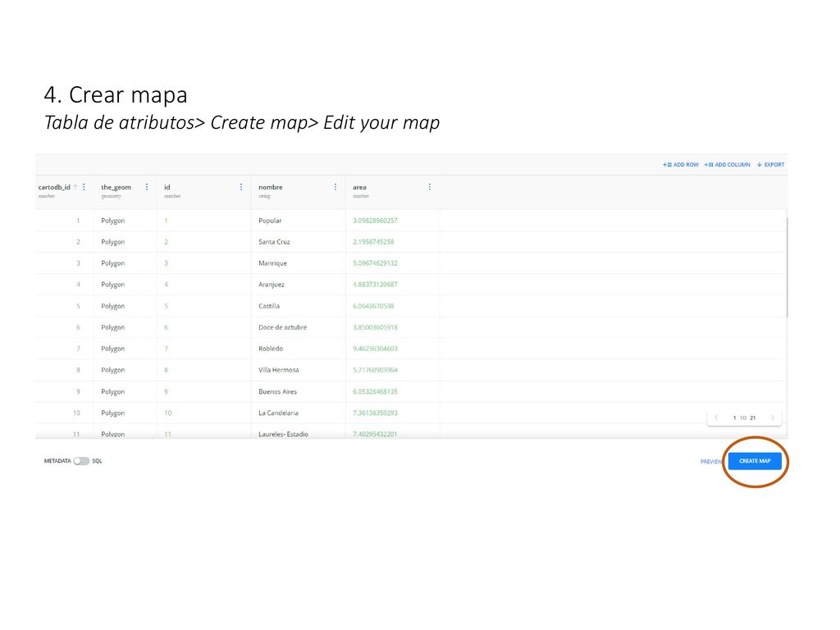Click the nombre column header

(270, 187)
